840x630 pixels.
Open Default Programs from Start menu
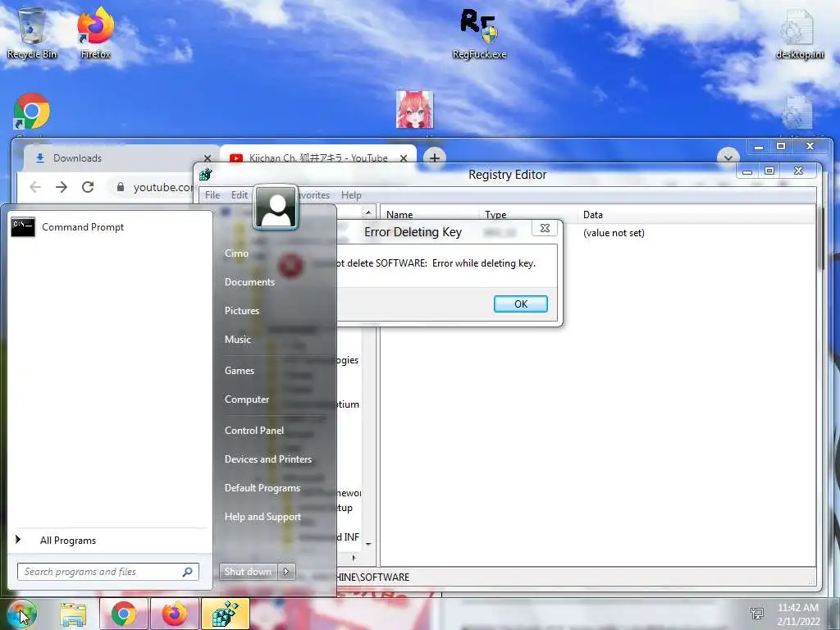262,488
